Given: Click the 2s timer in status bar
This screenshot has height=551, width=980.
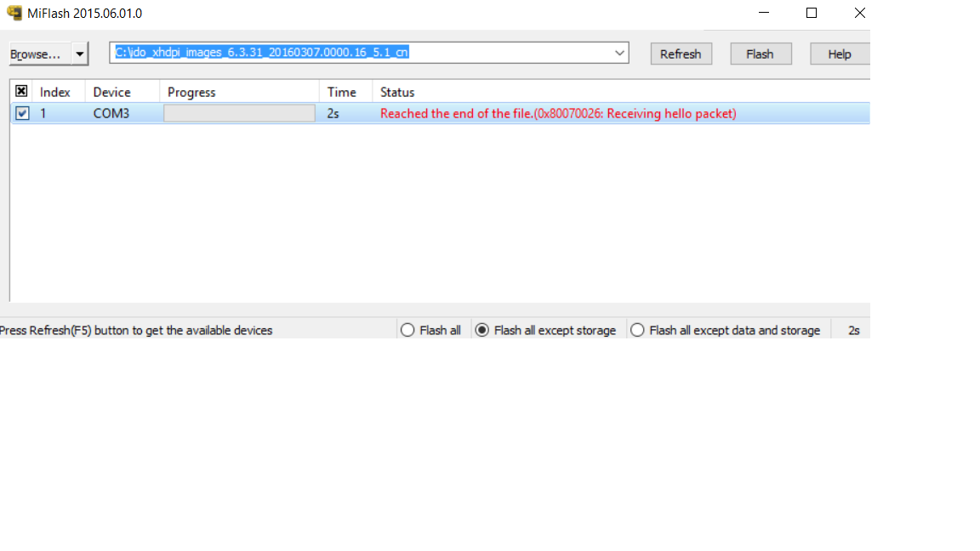Looking at the screenshot, I should pyautogui.click(x=854, y=330).
